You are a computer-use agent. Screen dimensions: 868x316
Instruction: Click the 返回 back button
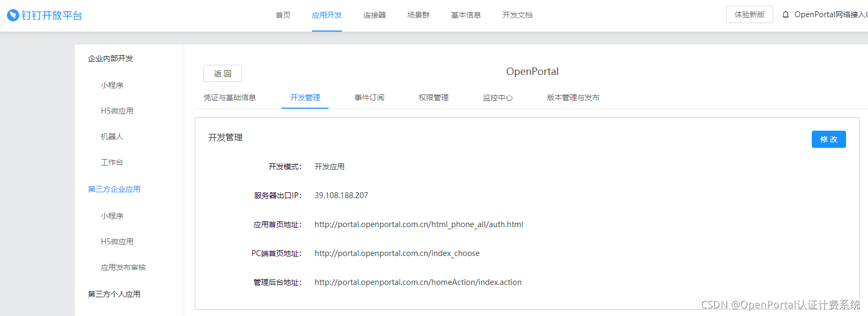(223, 73)
